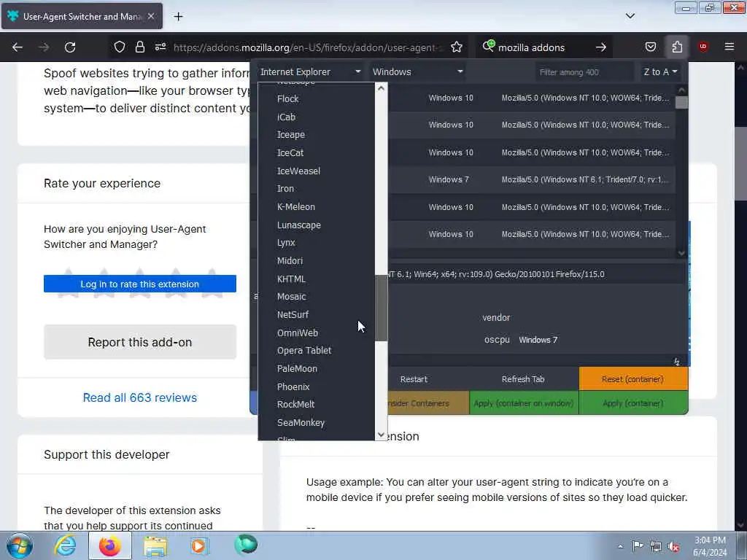The width and height of the screenshot is (747, 560).
Task: Click the search bar go arrow
Action: (601, 47)
